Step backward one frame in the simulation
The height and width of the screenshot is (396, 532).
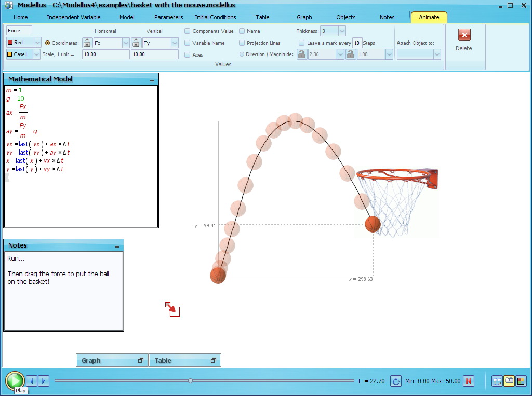pos(32,381)
